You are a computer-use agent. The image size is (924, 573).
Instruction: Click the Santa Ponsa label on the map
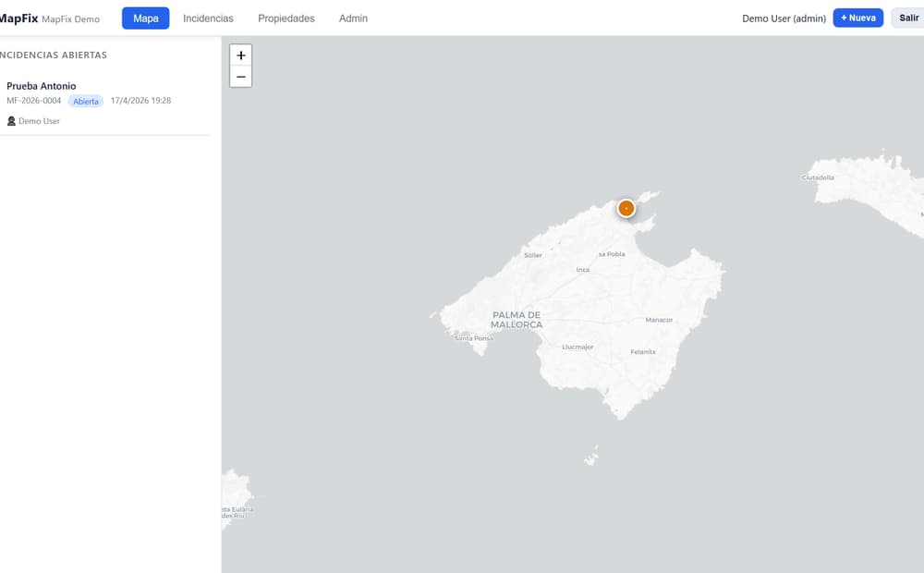pos(474,338)
